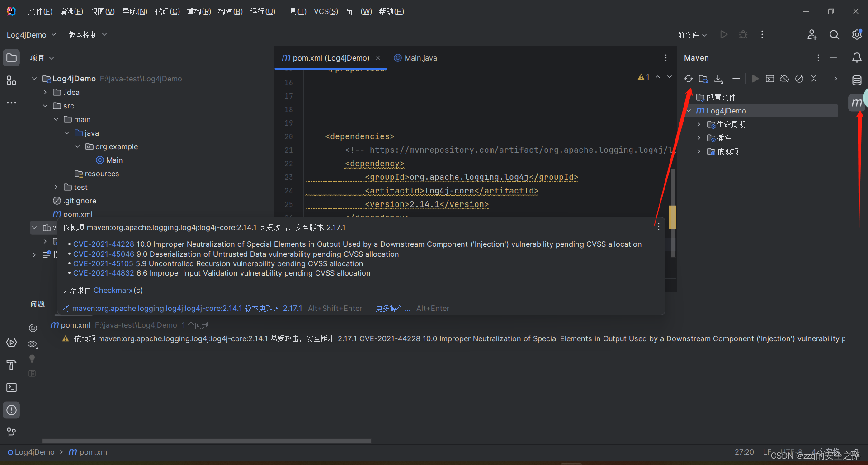868x465 pixels.
Task: Close pom.xml editor tab
Action: (x=378, y=58)
